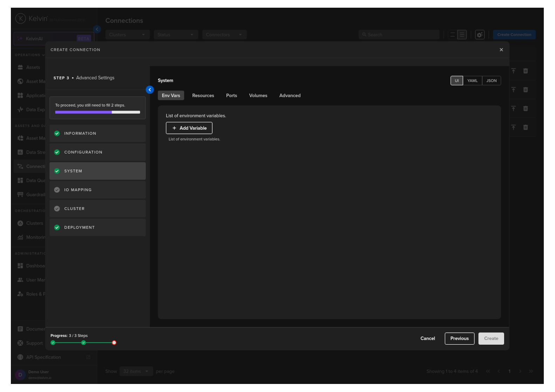Image resolution: width=555 pixels, height=392 pixels.
Task: Open the Volumes tab
Action: (x=258, y=96)
